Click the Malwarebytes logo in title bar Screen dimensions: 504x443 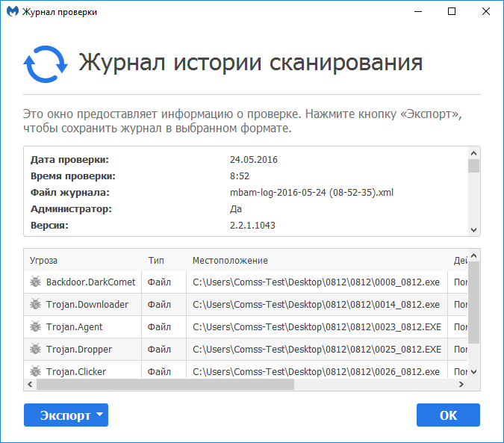(13, 11)
